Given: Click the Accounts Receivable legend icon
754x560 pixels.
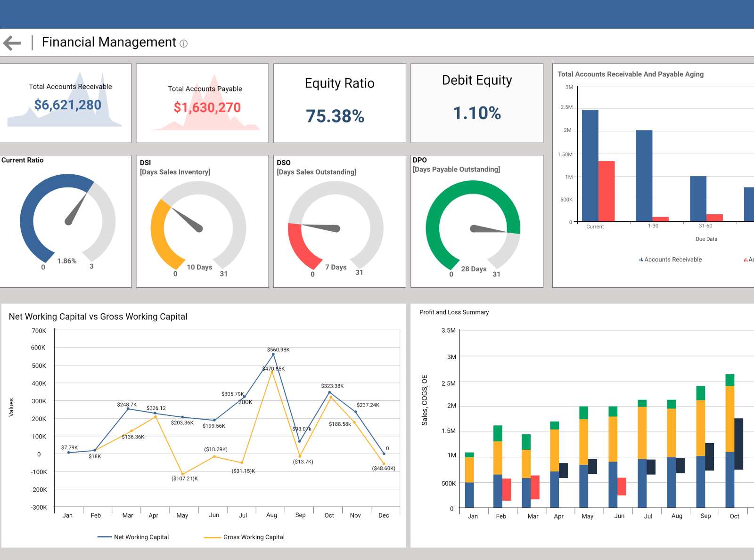Looking at the screenshot, I should point(641,260).
